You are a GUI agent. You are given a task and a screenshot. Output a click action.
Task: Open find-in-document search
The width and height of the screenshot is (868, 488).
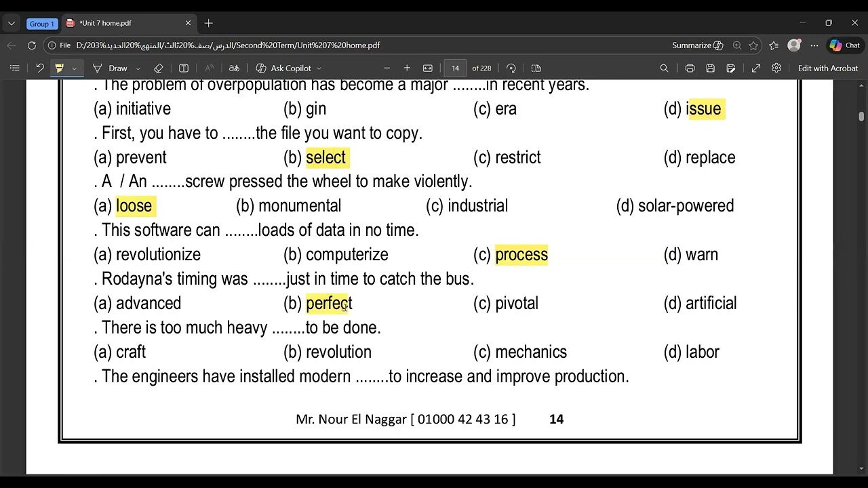pyautogui.click(x=664, y=68)
